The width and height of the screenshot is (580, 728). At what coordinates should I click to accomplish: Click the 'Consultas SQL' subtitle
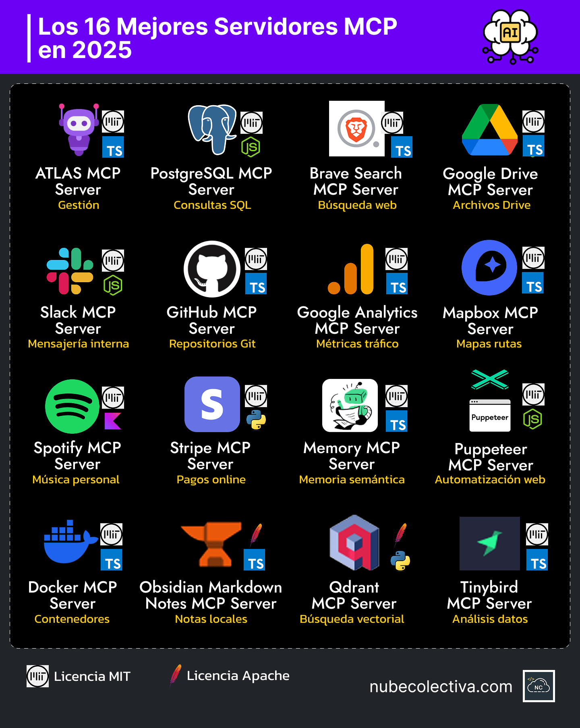click(x=212, y=205)
